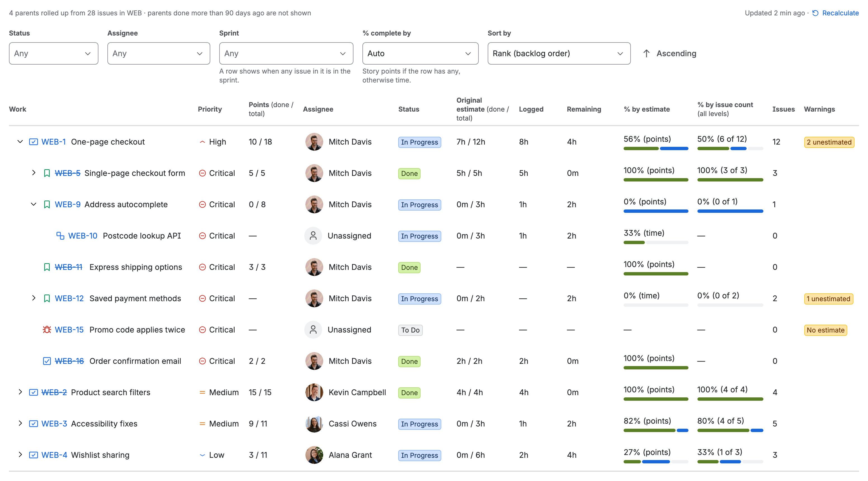The height and width of the screenshot is (481, 868).
Task: Open issue link WEB-15
Action: (x=69, y=330)
